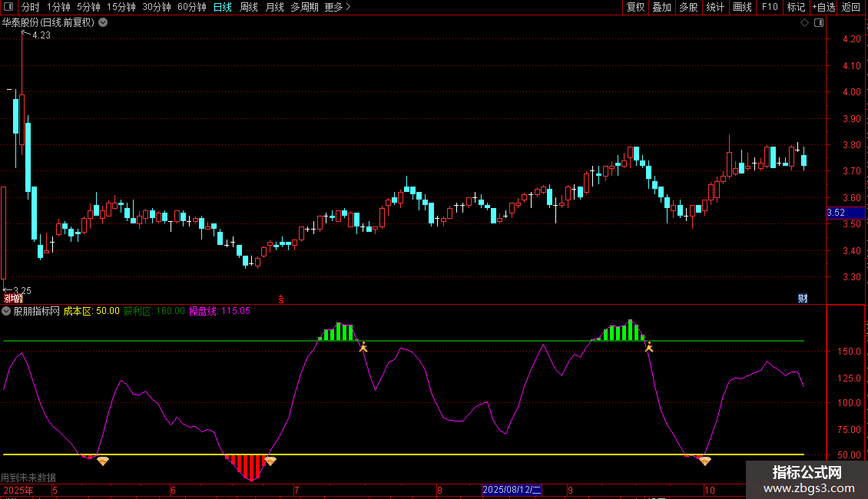The height and width of the screenshot is (499, 868).
Task: Open the 统计 statistics tool
Action: (715, 7)
